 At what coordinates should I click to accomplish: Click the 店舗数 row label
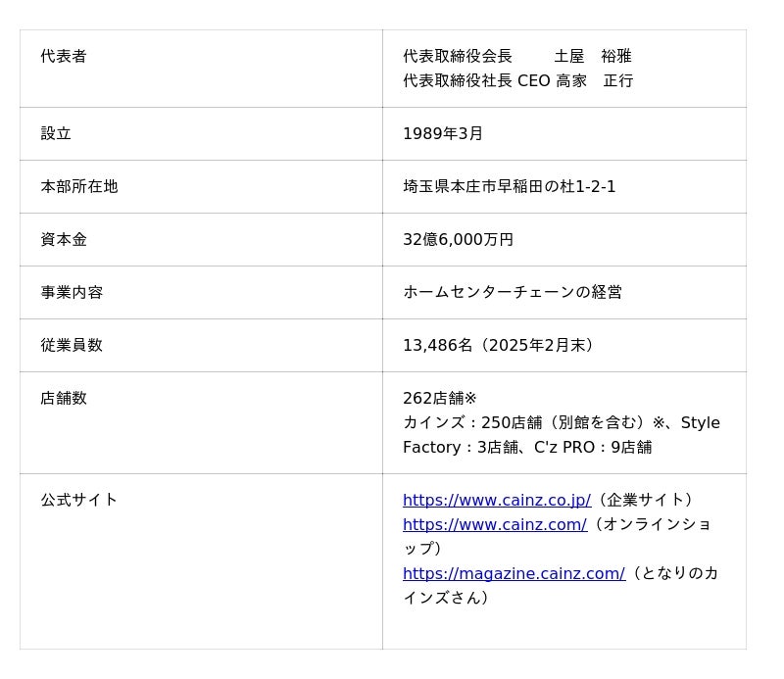tap(64, 398)
